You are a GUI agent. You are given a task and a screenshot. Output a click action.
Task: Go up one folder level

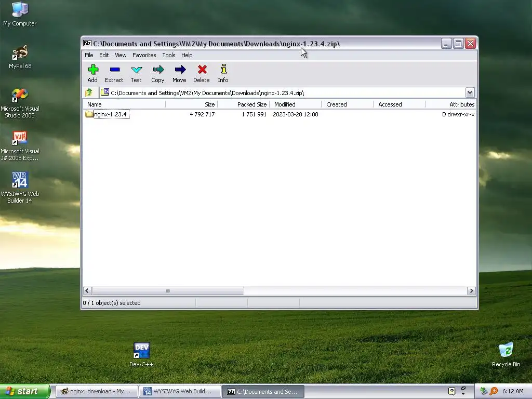coord(89,92)
